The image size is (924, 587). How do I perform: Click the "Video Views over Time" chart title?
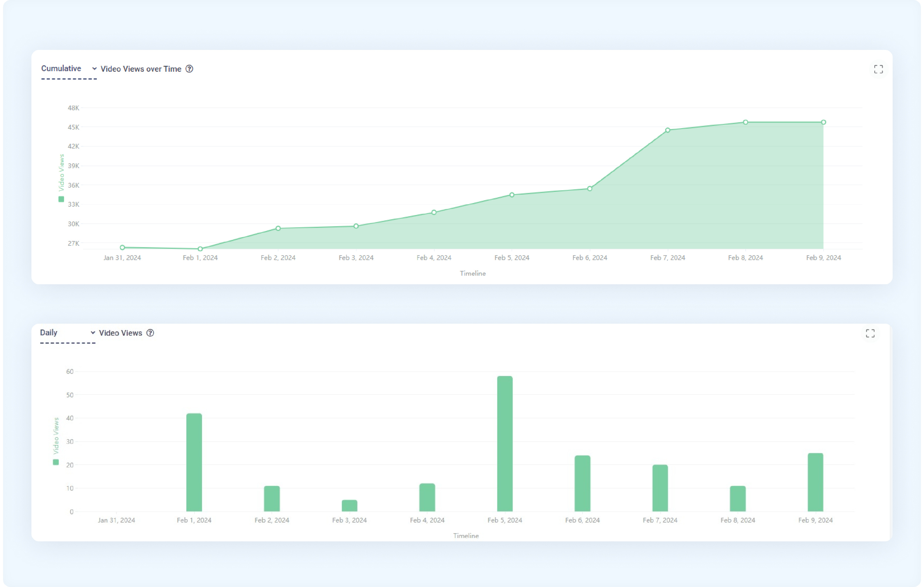click(x=141, y=69)
